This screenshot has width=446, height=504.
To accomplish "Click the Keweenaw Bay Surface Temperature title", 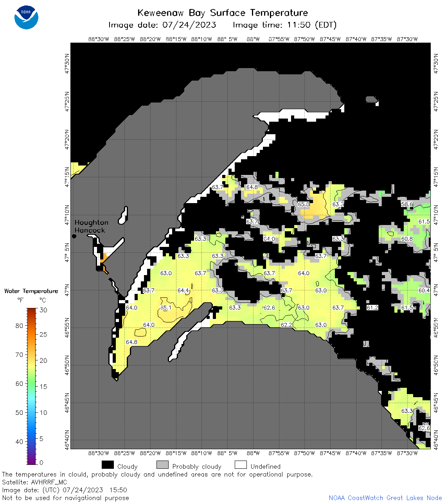I will point(223,13).
